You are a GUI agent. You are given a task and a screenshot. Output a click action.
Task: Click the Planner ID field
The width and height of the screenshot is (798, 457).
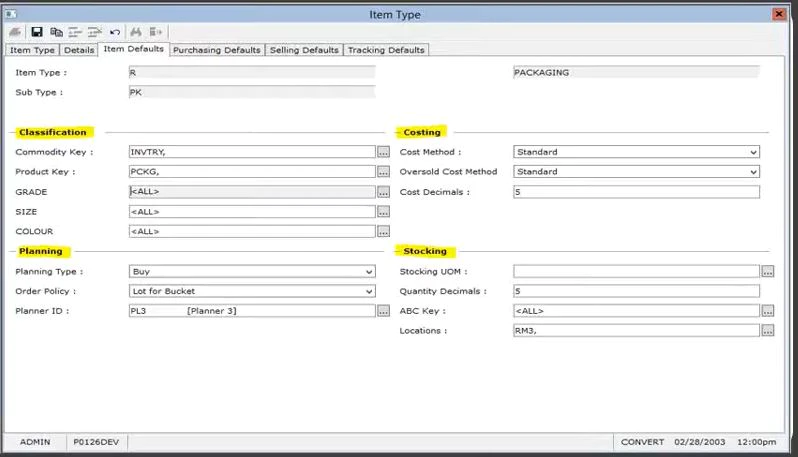(x=252, y=310)
